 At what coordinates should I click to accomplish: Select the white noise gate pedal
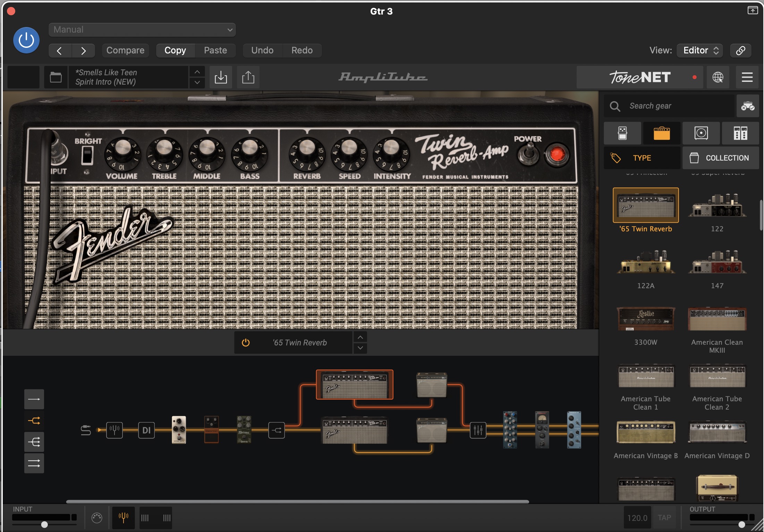point(179,430)
